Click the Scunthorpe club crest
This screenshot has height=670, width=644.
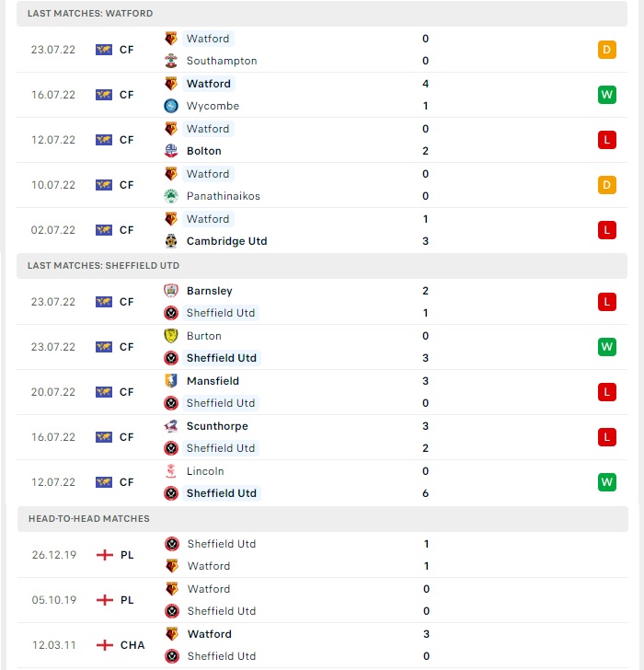pos(171,426)
